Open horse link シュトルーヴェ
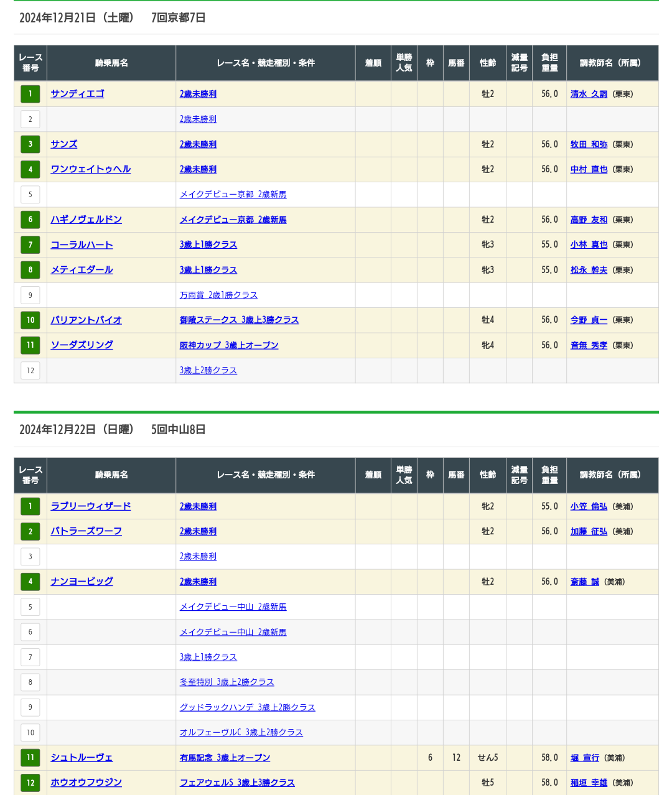Screen dimensions: 672x795 tap(82, 758)
